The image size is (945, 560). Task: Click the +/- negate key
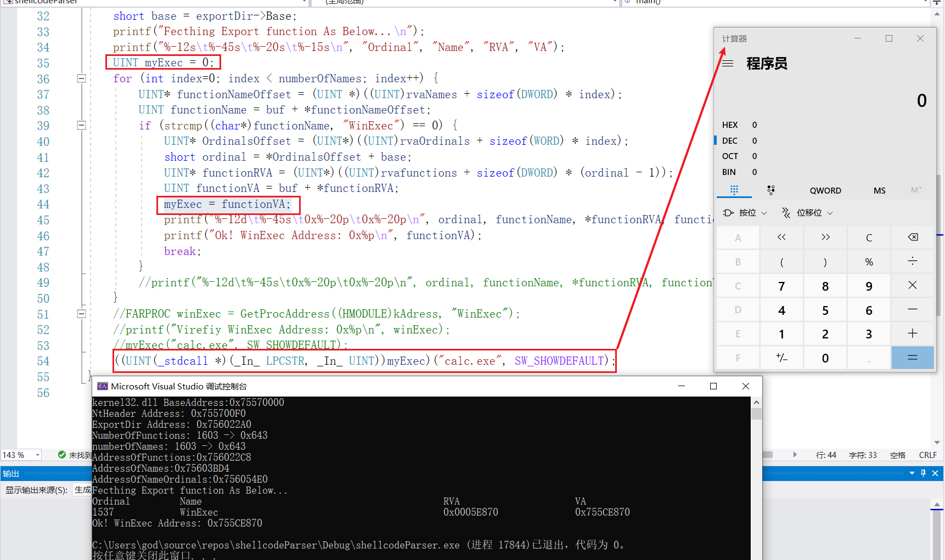click(x=781, y=358)
